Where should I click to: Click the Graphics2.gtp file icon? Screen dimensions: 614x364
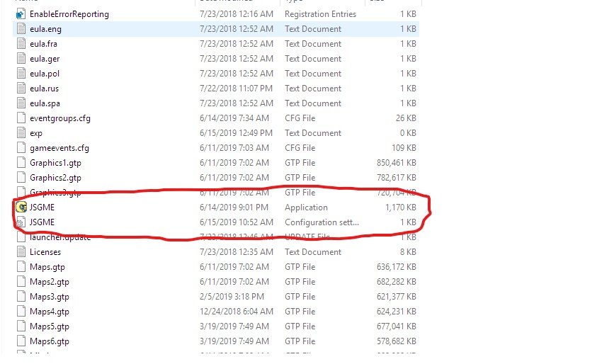pos(21,178)
